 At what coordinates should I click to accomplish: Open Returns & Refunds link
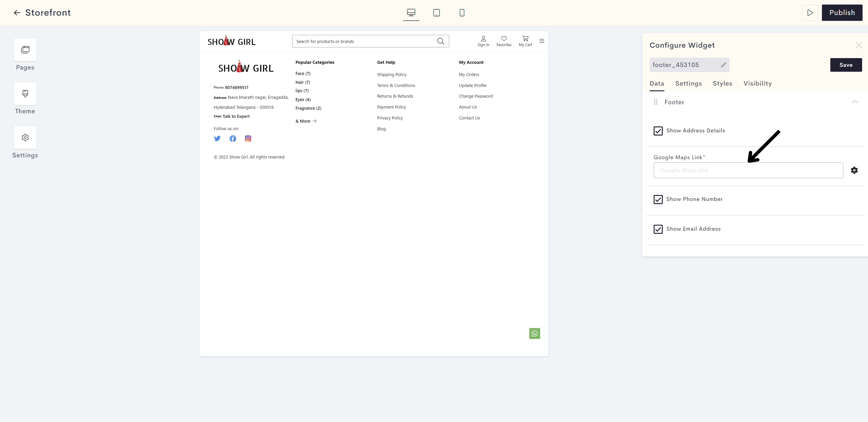pyautogui.click(x=395, y=96)
